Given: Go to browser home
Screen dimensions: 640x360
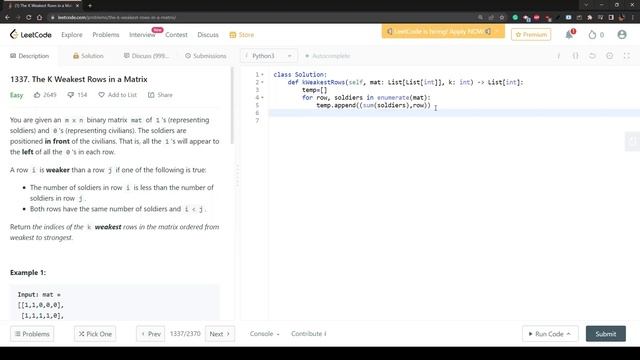Looking at the screenshot, I should click(39, 18).
